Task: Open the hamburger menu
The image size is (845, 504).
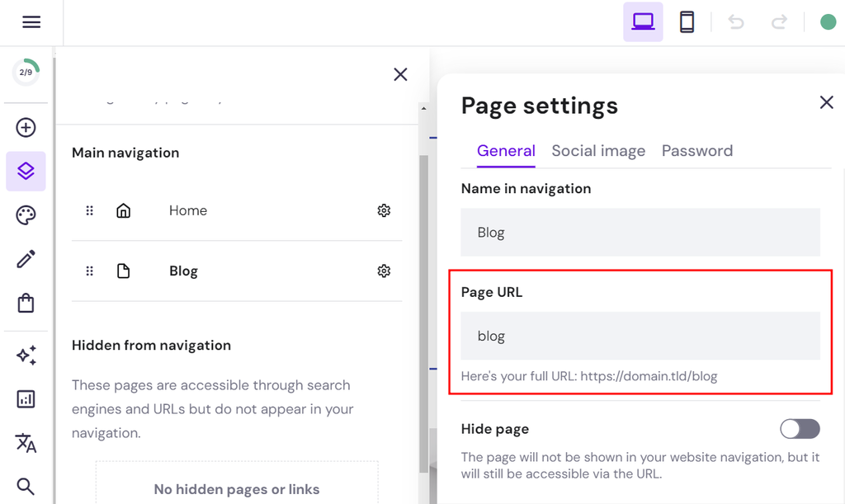Action: (x=31, y=21)
